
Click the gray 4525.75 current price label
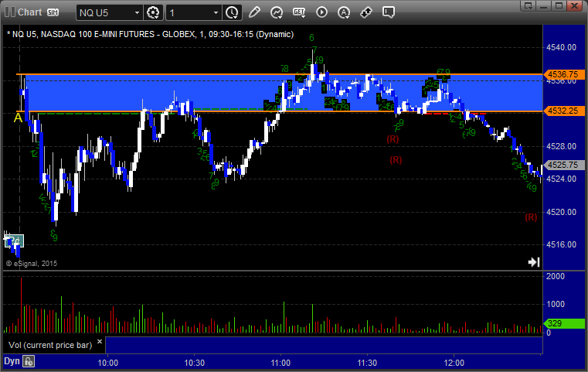564,165
